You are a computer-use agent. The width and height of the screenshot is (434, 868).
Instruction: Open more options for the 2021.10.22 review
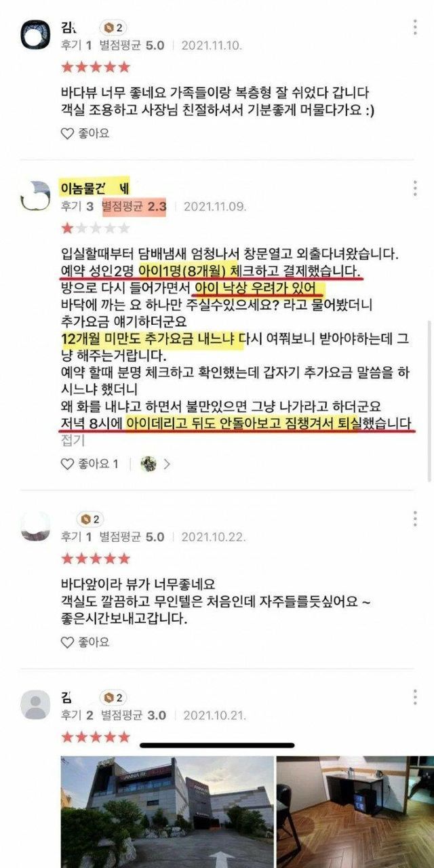click(415, 519)
